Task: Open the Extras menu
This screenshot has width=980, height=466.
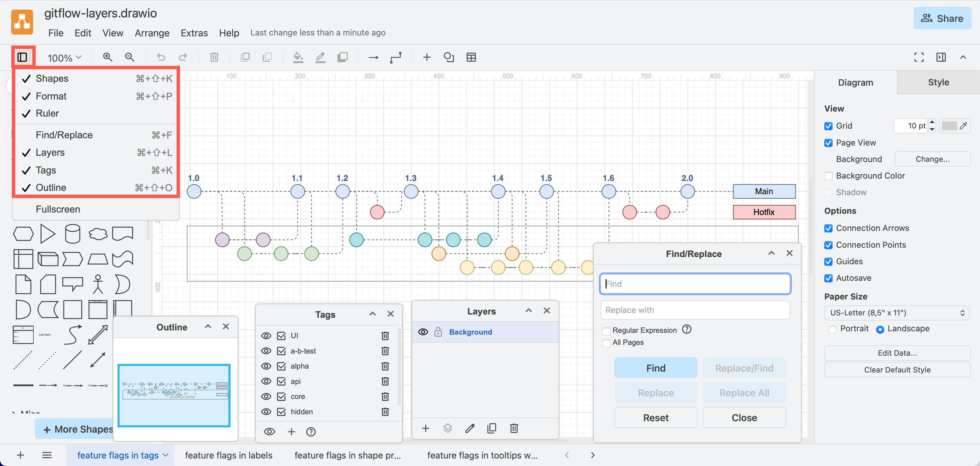Action: click(x=194, y=33)
